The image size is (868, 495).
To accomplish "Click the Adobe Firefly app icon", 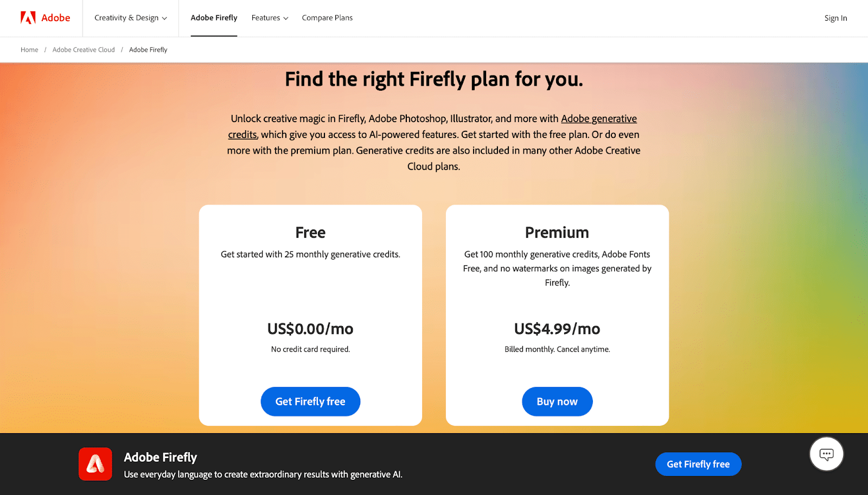I will (x=95, y=464).
